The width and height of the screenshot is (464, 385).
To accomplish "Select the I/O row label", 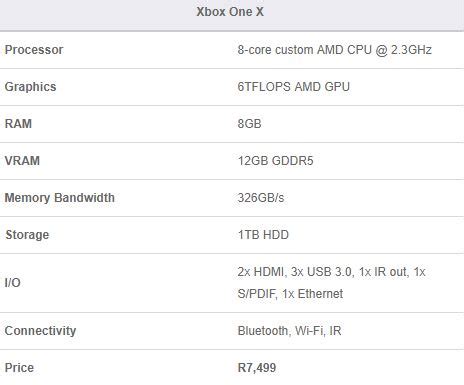I will click(13, 283).
